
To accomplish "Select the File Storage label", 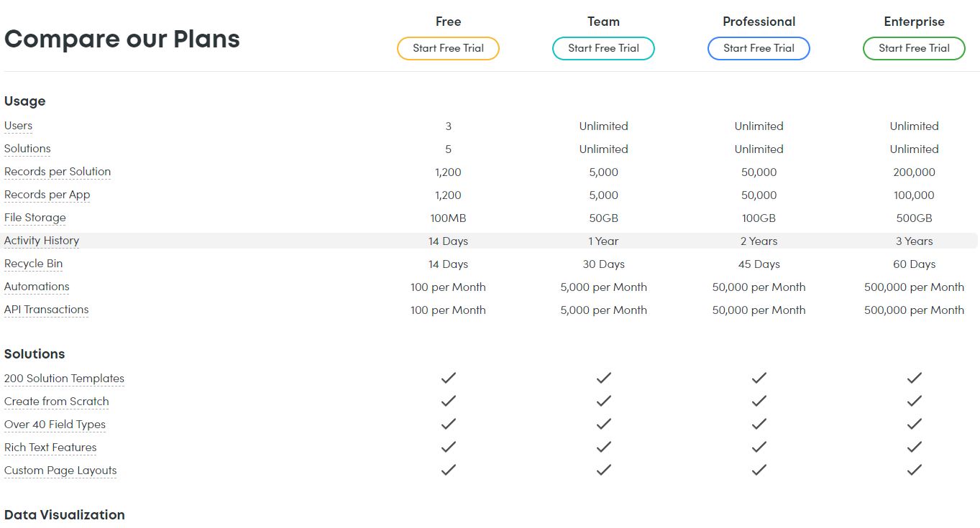I will pos(35,218).
